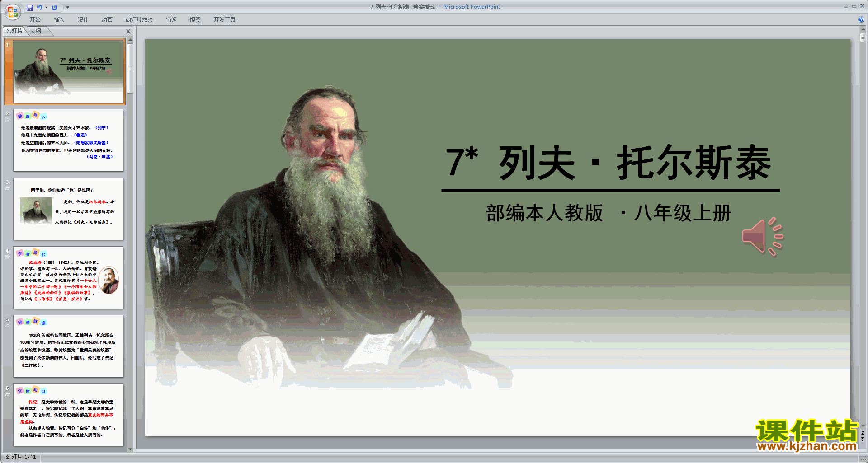Expand the Undo history dropdown arrow
Viewport: 868px width, 463px height.
point(46,7)
